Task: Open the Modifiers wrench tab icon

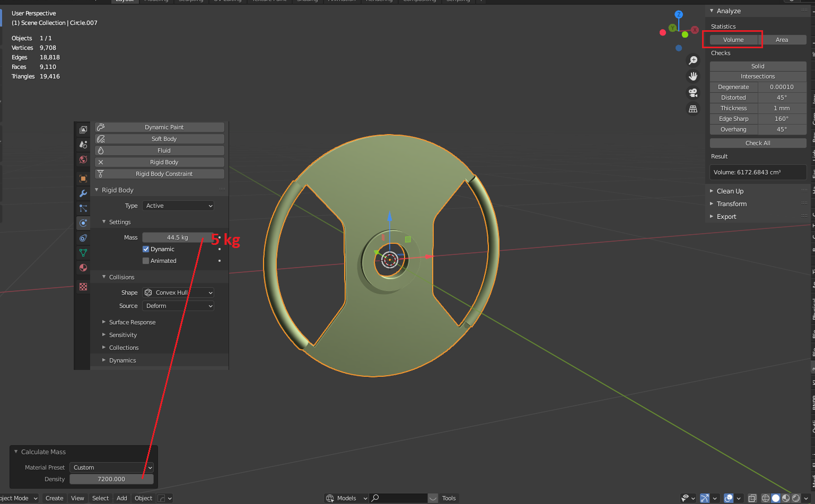Action: tap(83, 193)
